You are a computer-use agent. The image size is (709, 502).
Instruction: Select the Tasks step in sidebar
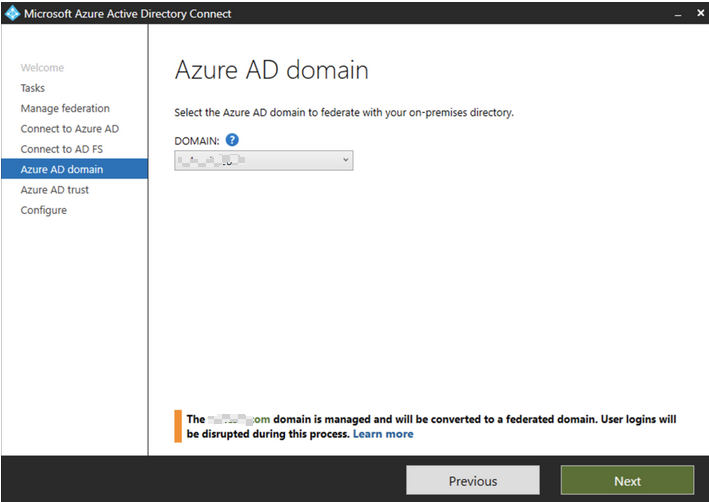click(x=33, y=88)
